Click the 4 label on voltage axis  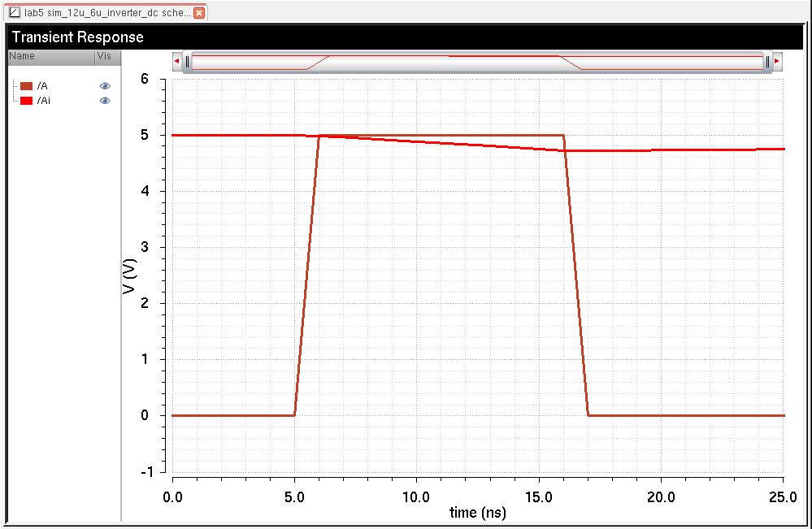(145, 191)
